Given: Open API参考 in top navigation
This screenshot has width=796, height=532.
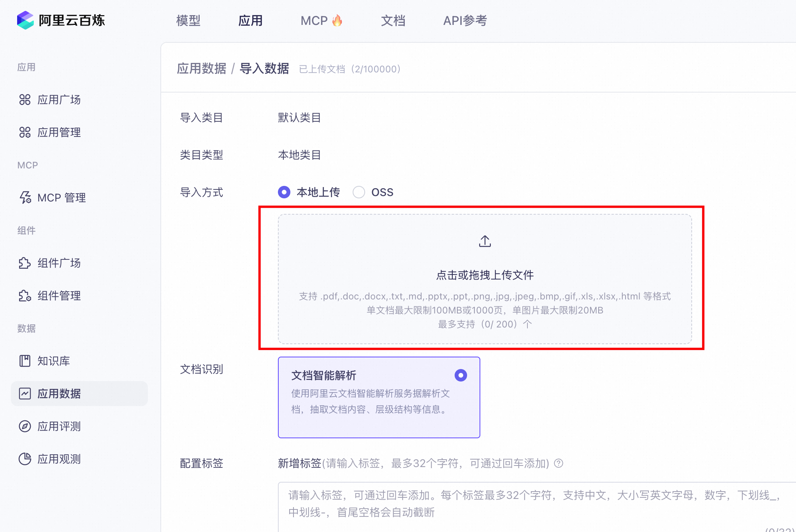Looking at the screenshot, I should pos(465,20).
